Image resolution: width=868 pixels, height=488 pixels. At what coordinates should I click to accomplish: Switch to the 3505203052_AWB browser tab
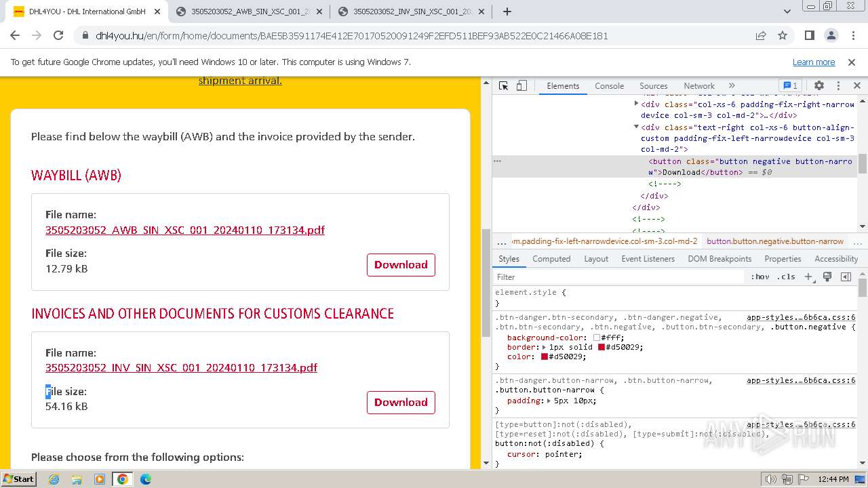coord(250,12)
